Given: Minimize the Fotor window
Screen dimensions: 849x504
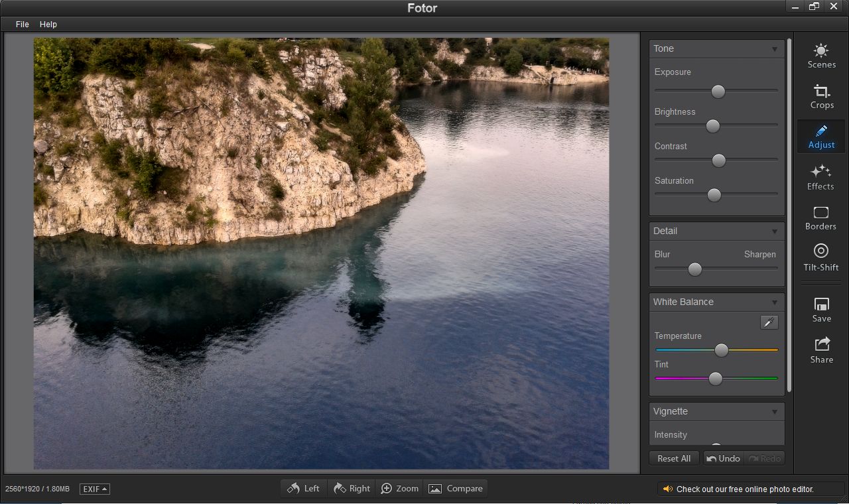Looking at the screenshot, I should click(796, 7).
